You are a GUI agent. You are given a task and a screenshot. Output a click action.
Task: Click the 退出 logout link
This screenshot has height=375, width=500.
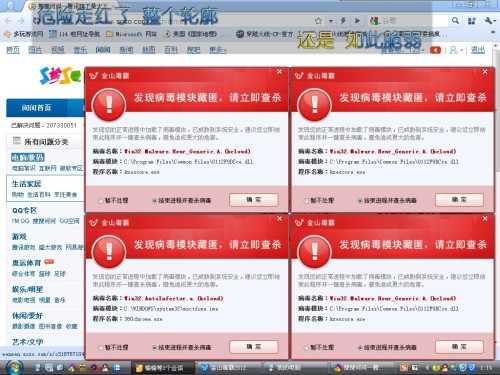[x=478, y=50]
